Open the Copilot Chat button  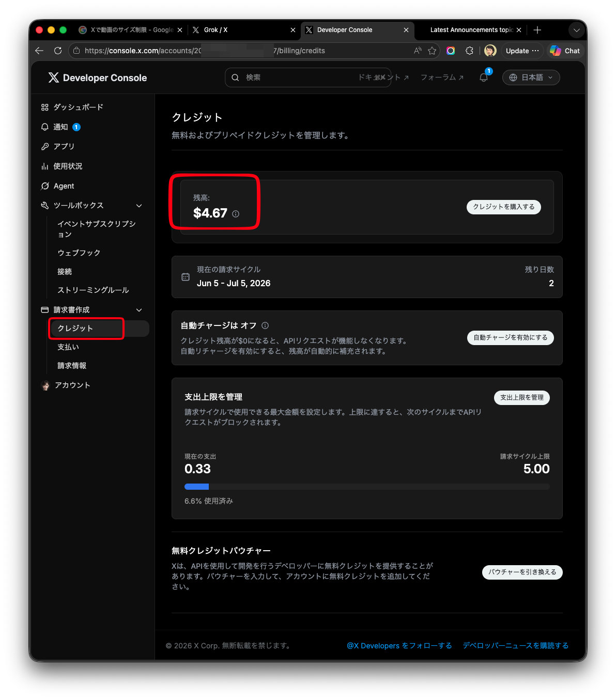tap(565, 51)
